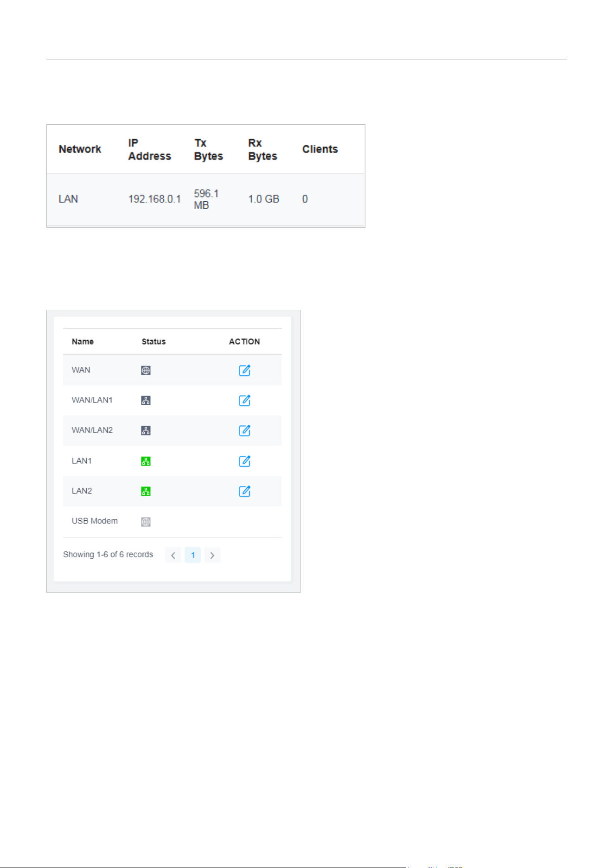Click the clients count 0

click(305, 199)
